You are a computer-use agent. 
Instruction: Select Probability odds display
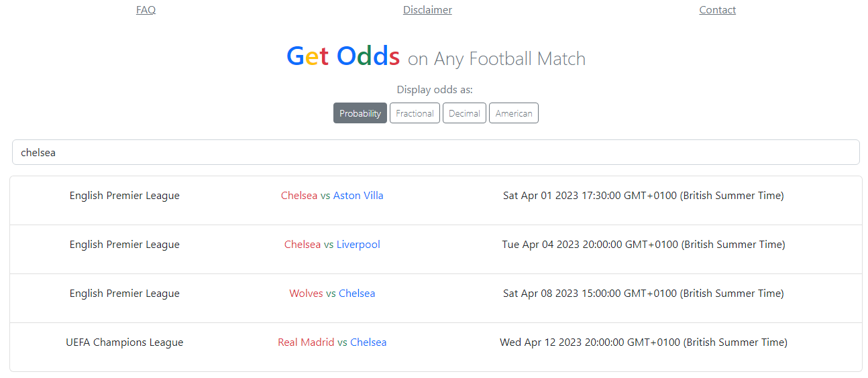click(x=360, y=113)
